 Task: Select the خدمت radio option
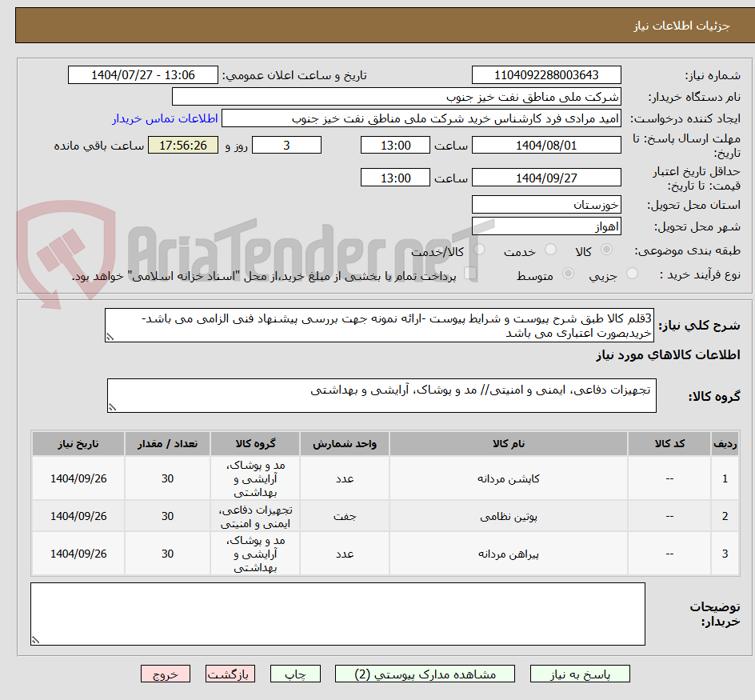552,249
